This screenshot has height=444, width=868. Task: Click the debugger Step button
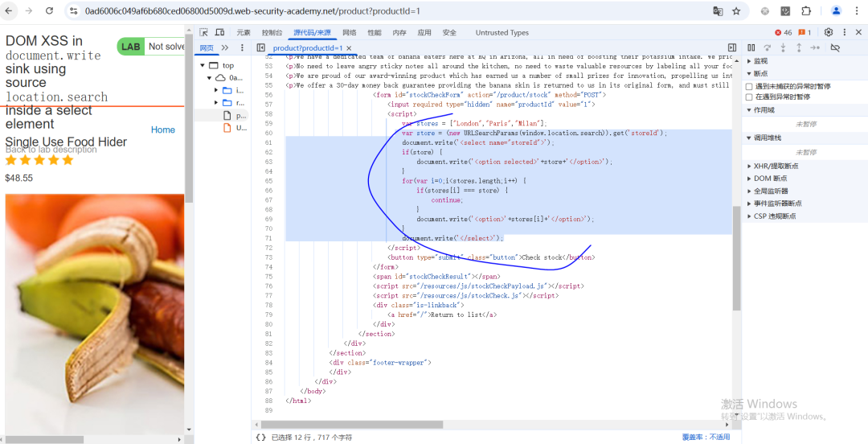click(x=815, y=48)
